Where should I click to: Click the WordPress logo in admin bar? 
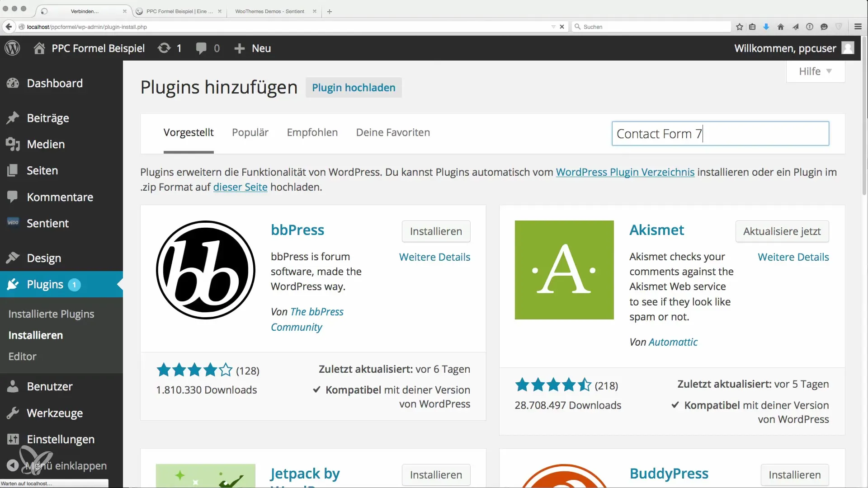(x=12, y=48)
